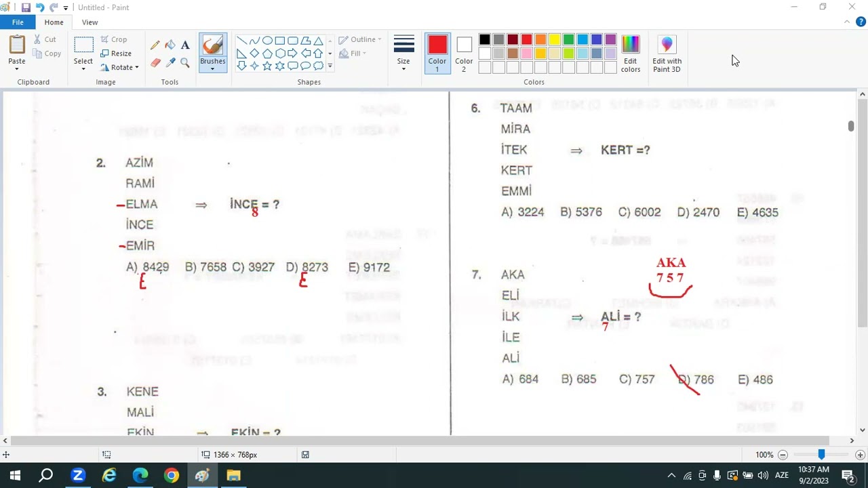The width and height of the screenshot is (868, 488).
Task: Choose the Oval shape
Action: (x=267, y=41)
